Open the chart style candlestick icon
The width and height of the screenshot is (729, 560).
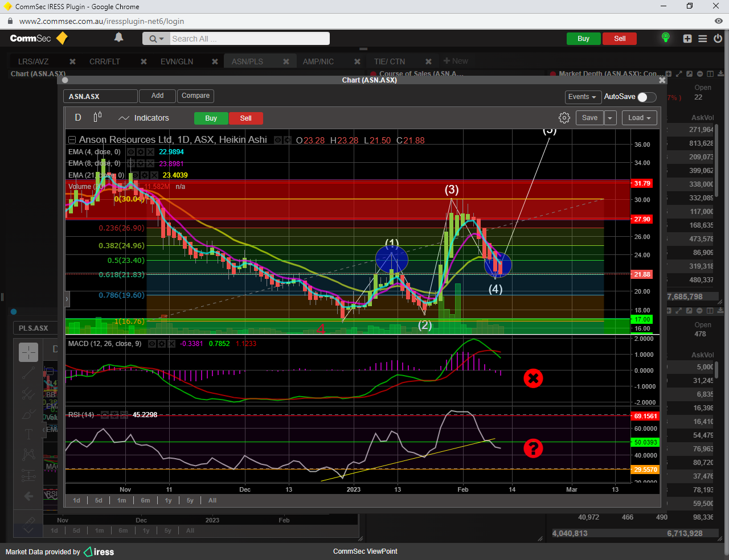[97, 117]
